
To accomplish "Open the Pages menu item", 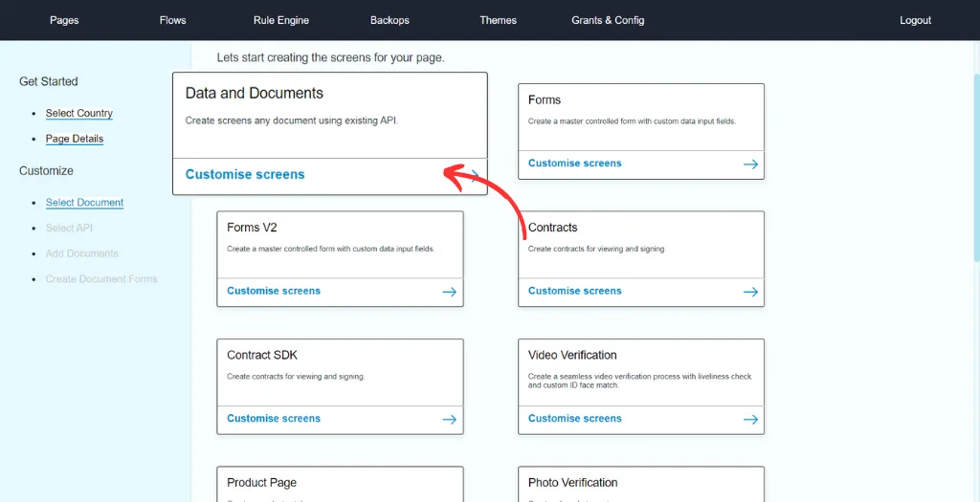I will pyautogui.click(x=64, y=20).
